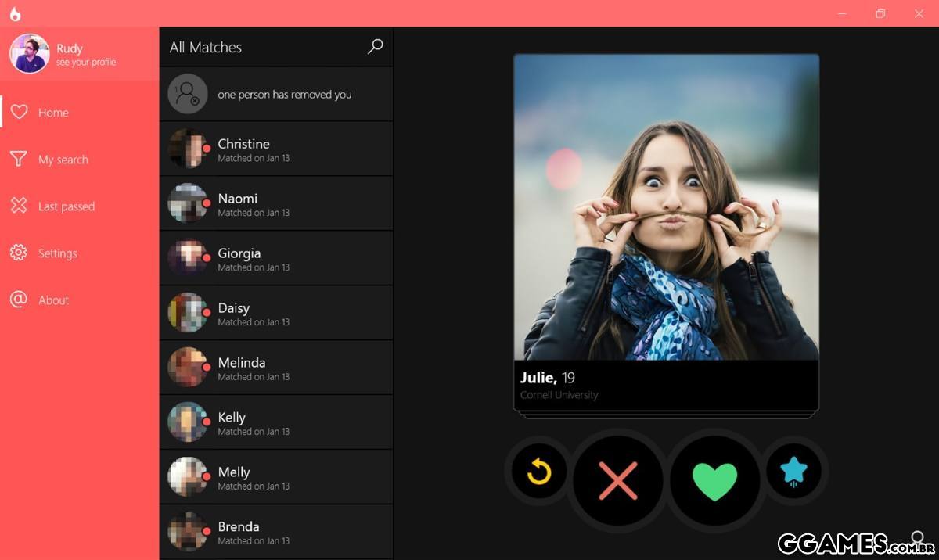The image size is (939, 560).
Task: Maximize the window using restore button
Action: click(880, 14)
